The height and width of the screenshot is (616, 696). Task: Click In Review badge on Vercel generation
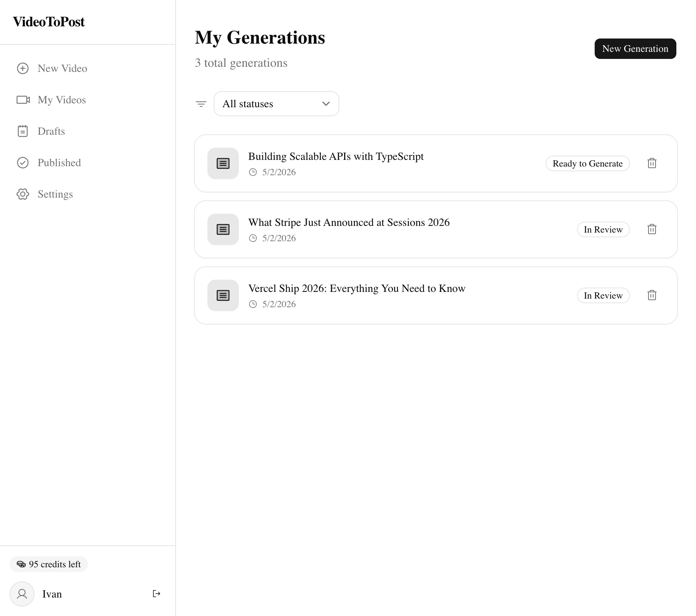(x=603, y=295)
